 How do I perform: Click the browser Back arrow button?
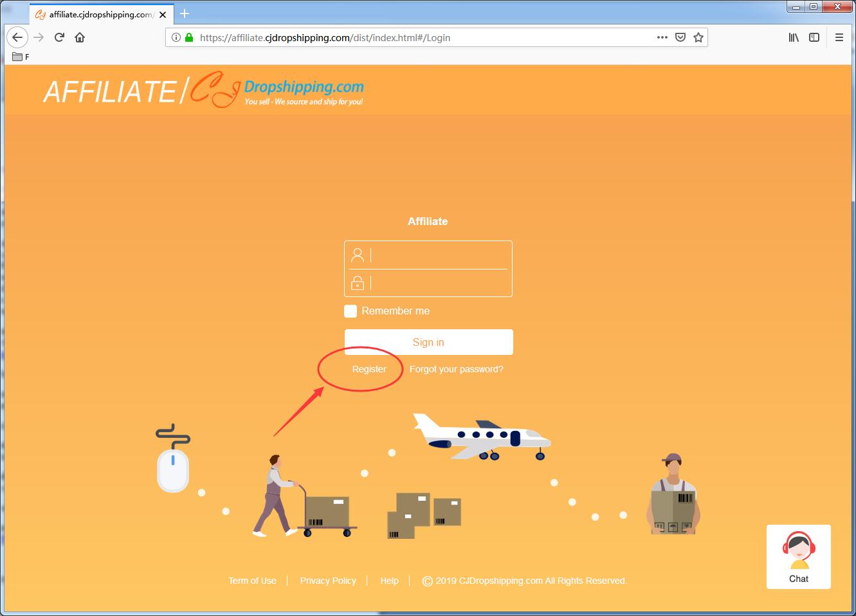click(x=17, y=37)
